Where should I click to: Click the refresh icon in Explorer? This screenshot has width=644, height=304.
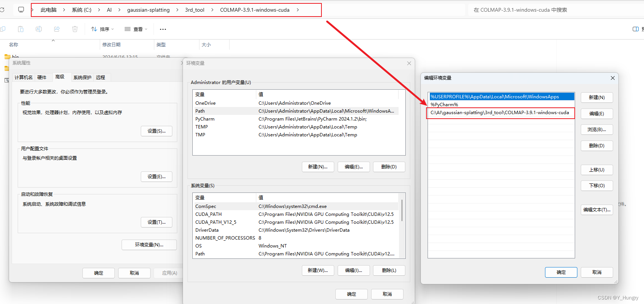(x=2, y=10)
